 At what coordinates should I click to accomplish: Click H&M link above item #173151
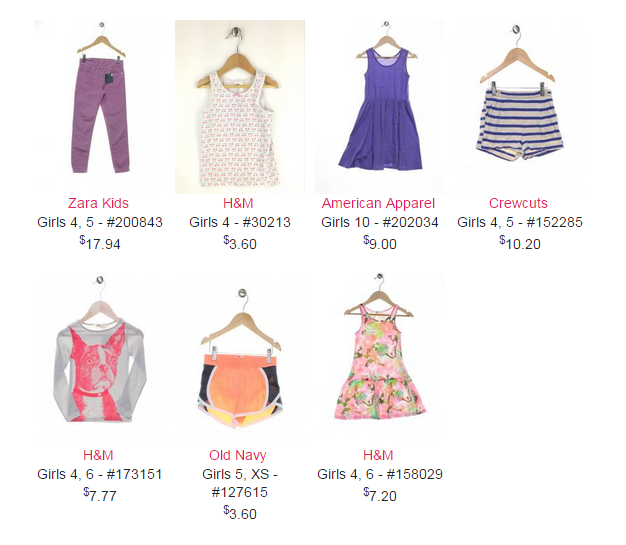(x=99, y=455)
